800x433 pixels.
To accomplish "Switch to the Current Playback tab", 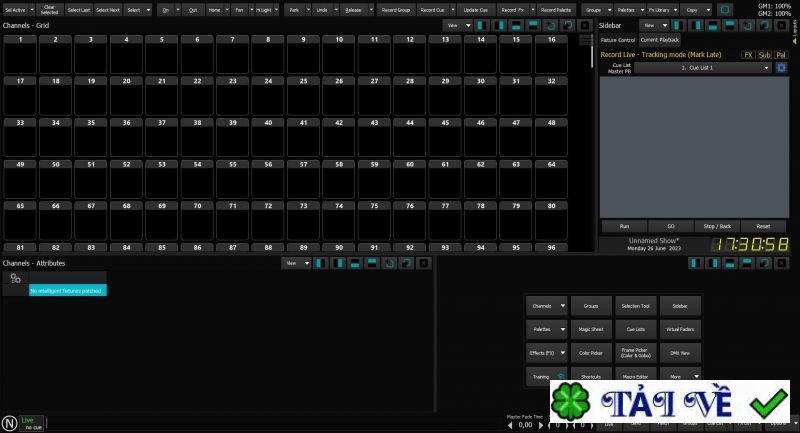I will 657,39.
